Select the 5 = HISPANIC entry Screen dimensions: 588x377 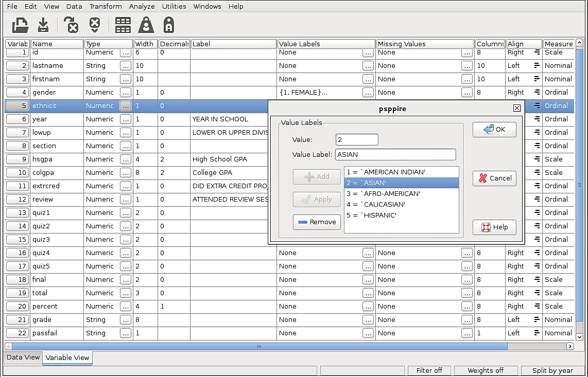401,215
